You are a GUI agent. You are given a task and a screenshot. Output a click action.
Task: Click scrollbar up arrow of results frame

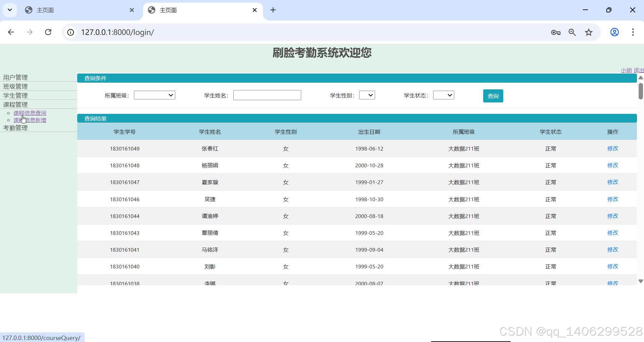[x=641, y=78]
